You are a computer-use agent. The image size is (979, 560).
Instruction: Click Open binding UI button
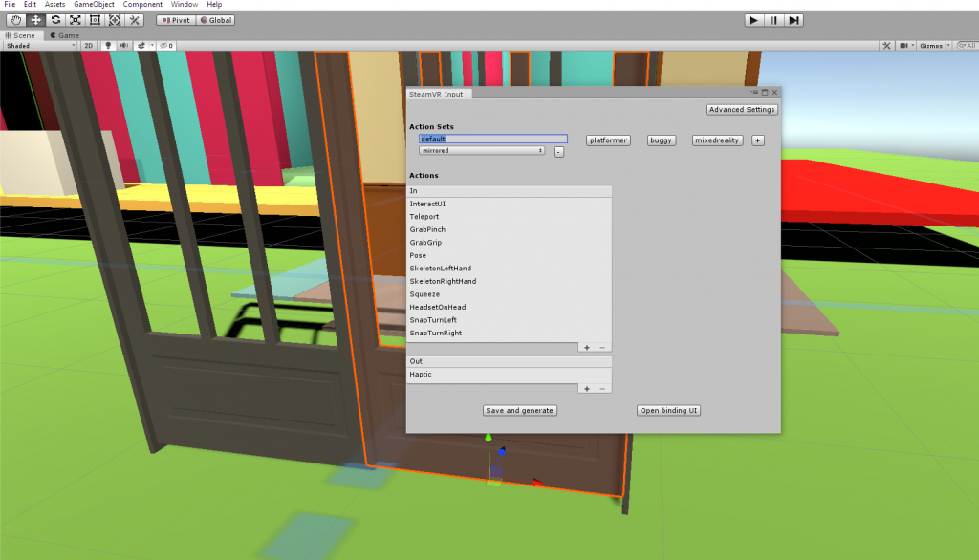[669, 410]
